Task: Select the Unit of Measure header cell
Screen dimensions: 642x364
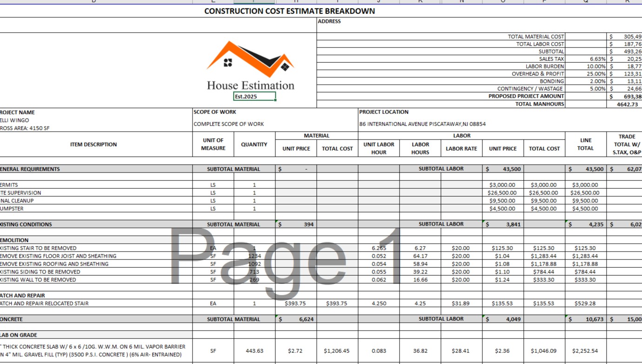Action: (x=213, y=144)
